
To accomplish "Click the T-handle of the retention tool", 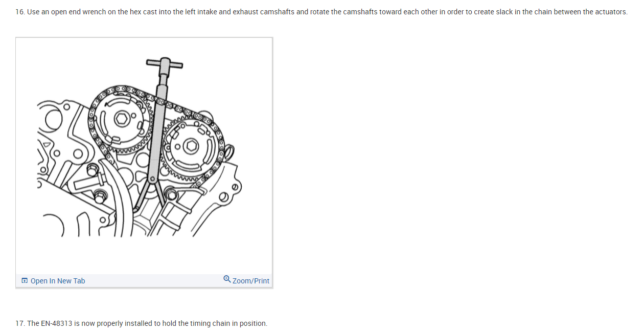I will 165,64.
